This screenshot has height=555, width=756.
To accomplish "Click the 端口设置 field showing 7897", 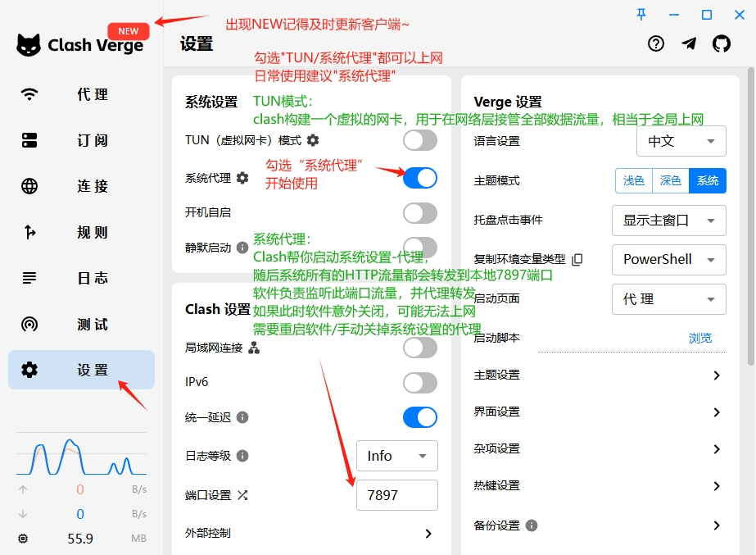I will (397, 495).
